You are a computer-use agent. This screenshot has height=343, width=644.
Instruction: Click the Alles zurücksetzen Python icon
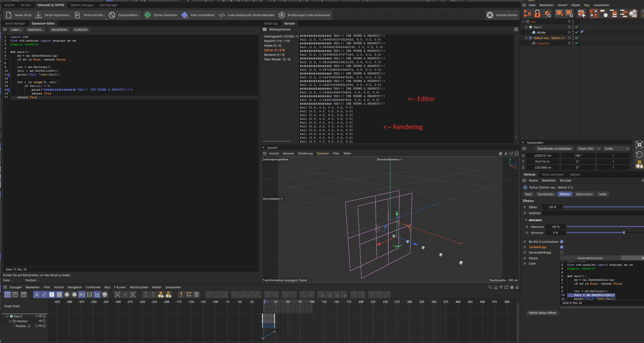(x=185, y=15)
